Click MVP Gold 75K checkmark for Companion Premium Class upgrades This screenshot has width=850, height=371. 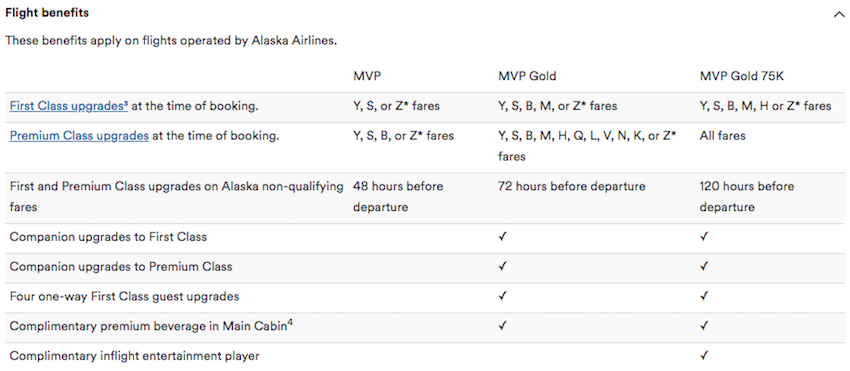pos(704,266)
